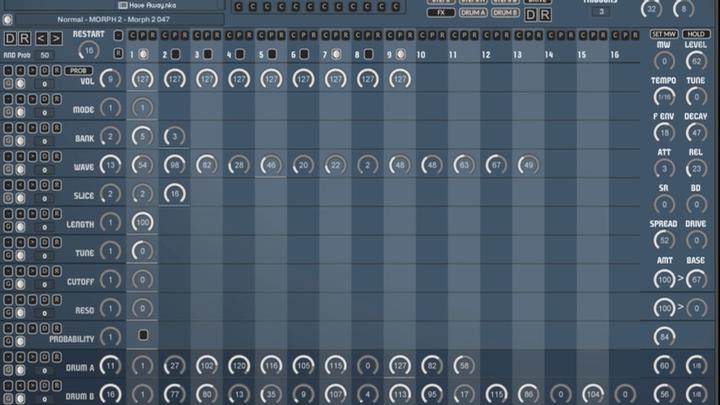Toggle step 5 on/off button
The height and width of the screenshot is (405, 720).
(x=272, y=54)
